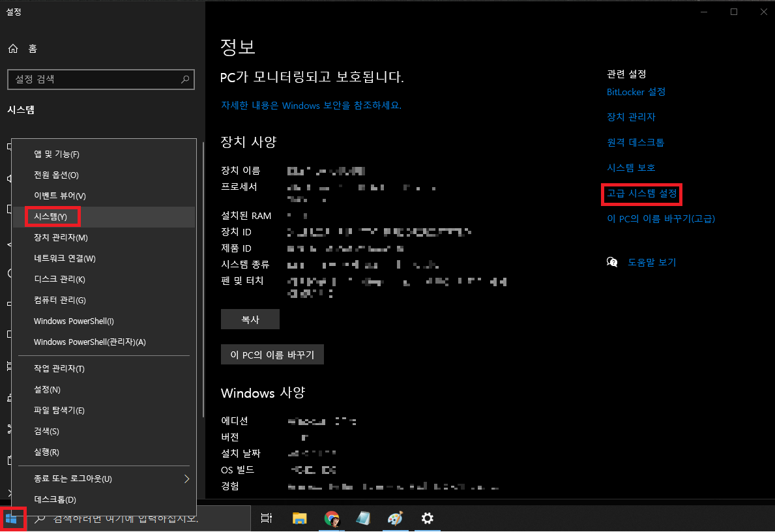Choose 시스템(Y) in the menu
This screenshot has height=532, width=775.
click(104, 216)
